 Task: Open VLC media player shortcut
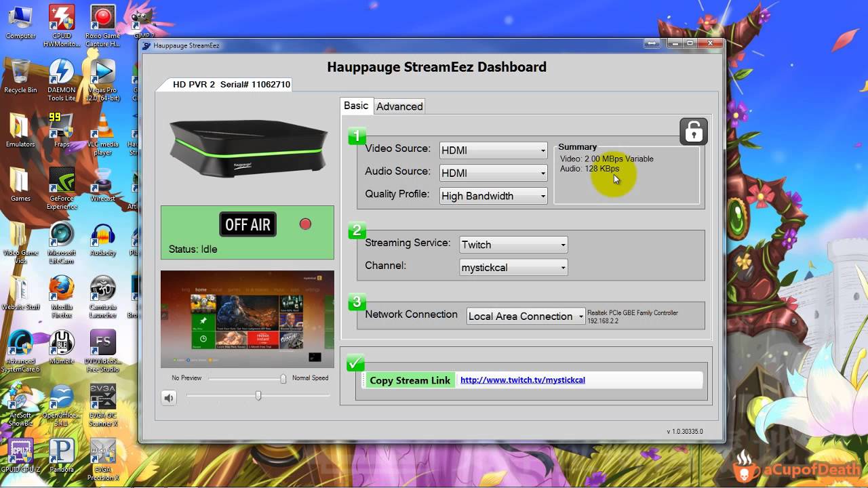click(x=102, y=134)
